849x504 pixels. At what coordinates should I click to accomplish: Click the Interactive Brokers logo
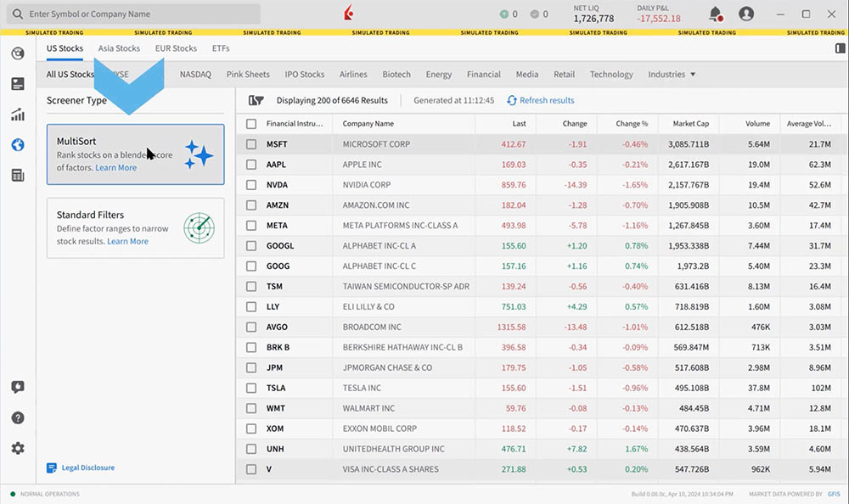pyautogui.click(x=349, y=13)
